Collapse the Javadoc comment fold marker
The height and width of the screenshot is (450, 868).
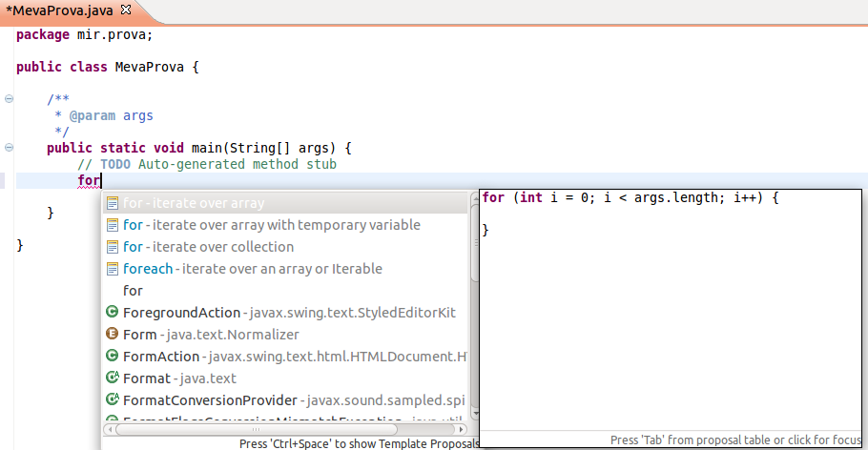point(9,99)
